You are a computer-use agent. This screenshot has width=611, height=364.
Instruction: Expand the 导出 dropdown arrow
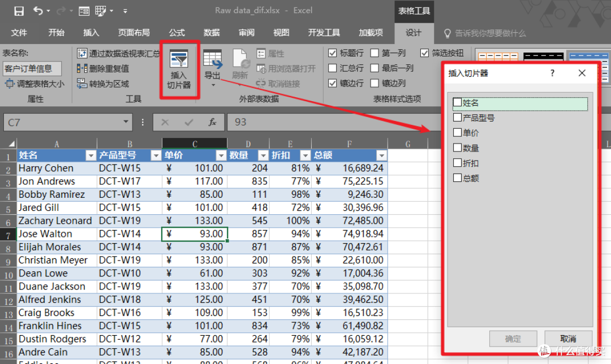tap(213, 85)
